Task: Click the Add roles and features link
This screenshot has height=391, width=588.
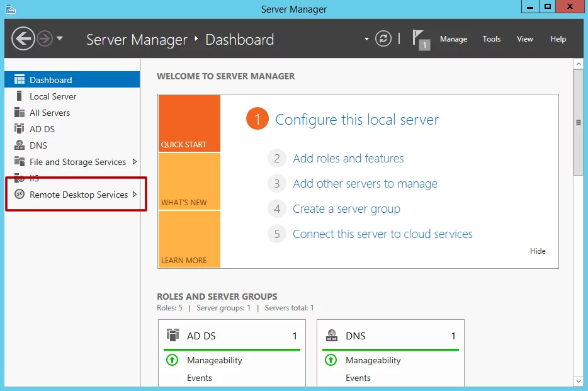Action: [x=348, y=159]
